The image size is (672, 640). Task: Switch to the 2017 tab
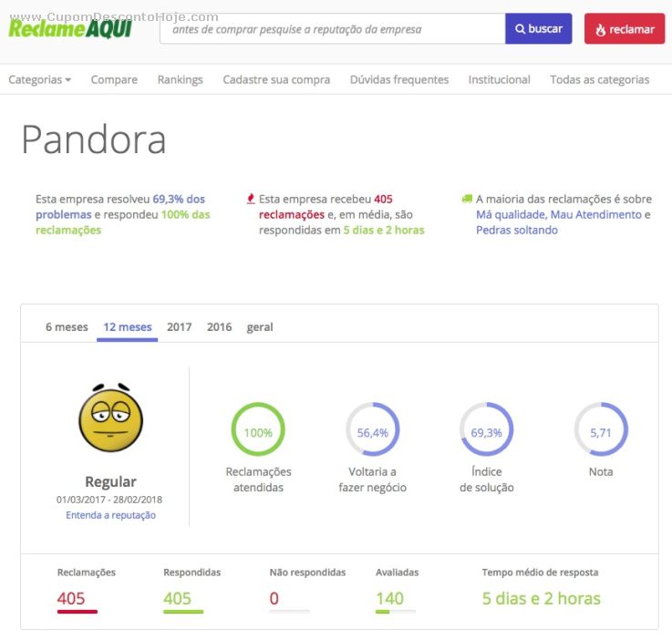[179, 327]
